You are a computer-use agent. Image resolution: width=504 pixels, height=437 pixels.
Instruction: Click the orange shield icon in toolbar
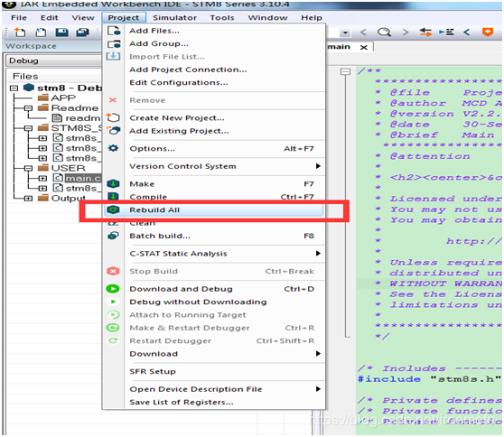488,33
